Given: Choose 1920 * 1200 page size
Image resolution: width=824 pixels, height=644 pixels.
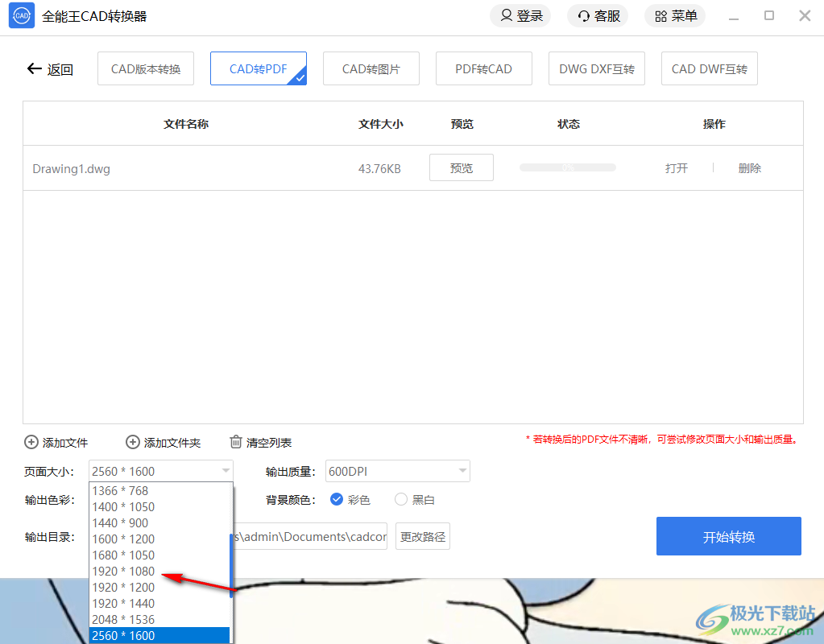Looking at the screenshot, I should (159, 588).
